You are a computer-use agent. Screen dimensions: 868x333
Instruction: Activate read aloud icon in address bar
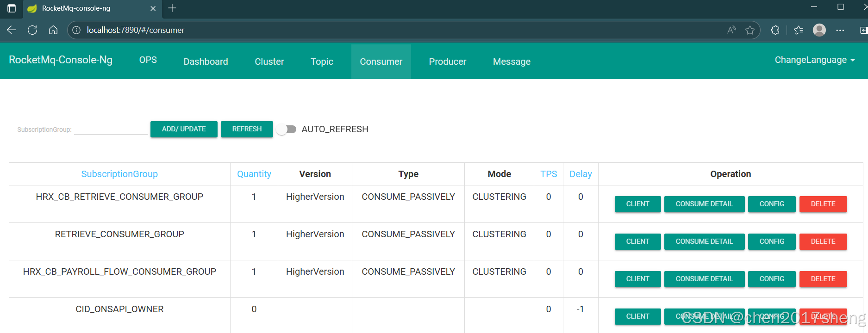coord(731,30)
